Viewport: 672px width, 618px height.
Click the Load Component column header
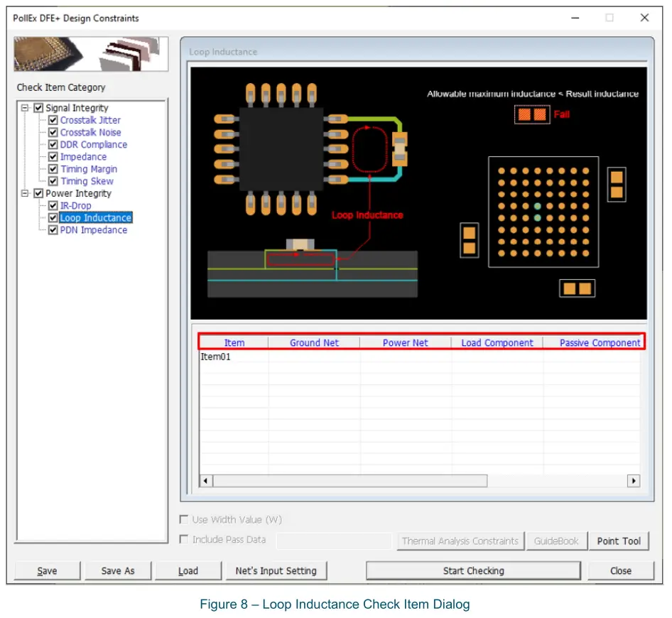(x=497, y=343)
